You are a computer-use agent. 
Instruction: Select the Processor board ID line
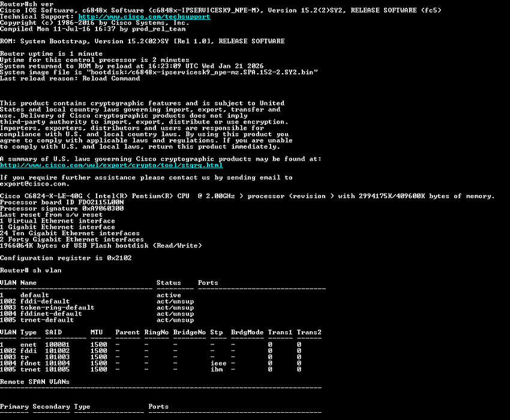[62, 202]
